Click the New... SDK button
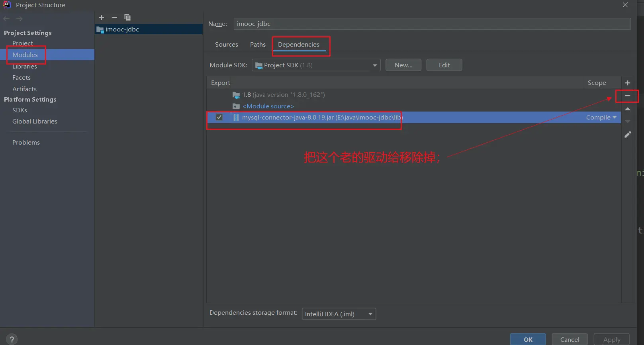 tap(403, 65)
